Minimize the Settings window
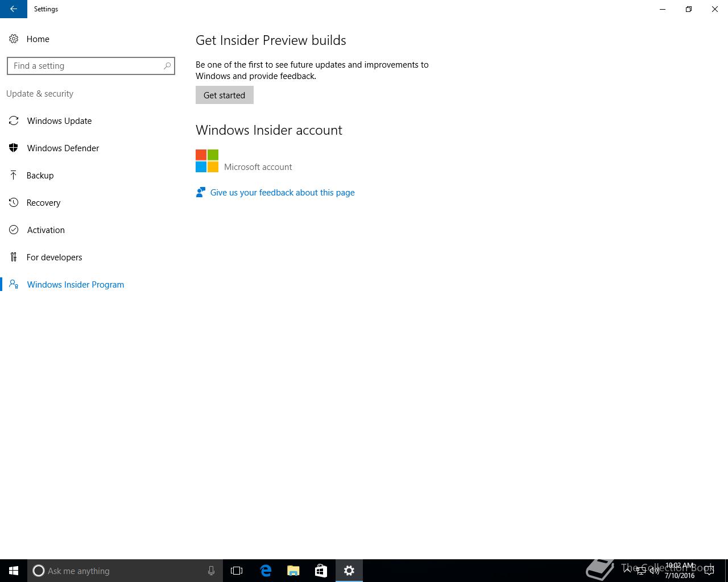 pos(663,9)
